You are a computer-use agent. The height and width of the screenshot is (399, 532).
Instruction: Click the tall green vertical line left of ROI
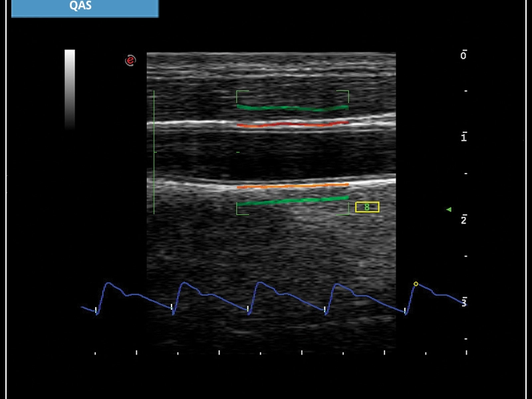[154, 152]
